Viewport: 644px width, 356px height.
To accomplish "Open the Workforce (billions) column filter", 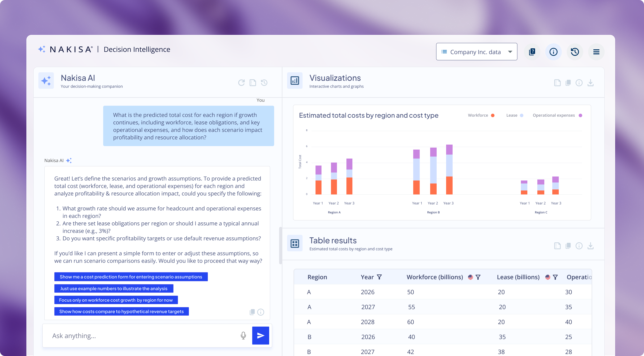I will [x=478, y=277].
